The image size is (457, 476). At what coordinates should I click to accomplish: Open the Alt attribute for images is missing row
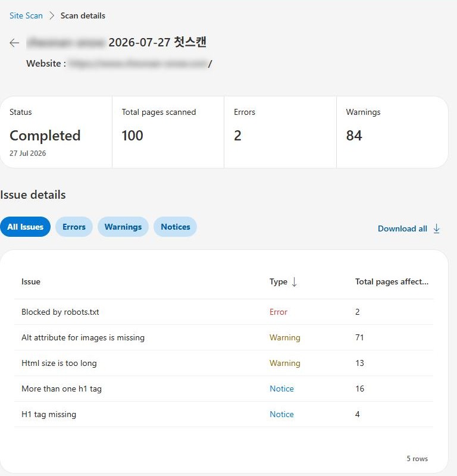(x=224, y=337)
